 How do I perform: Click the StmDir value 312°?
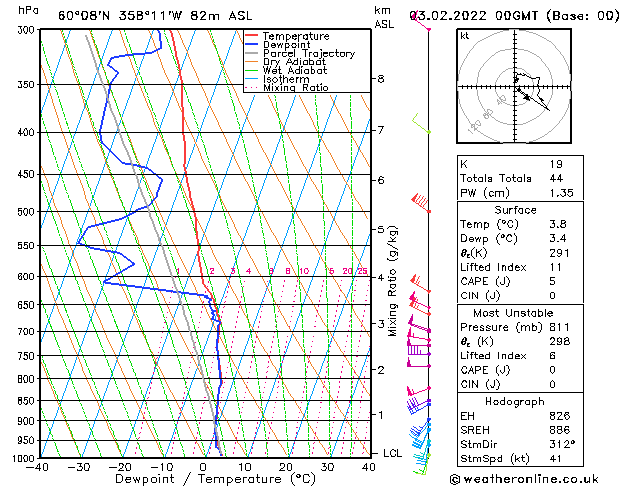point(562,444)
